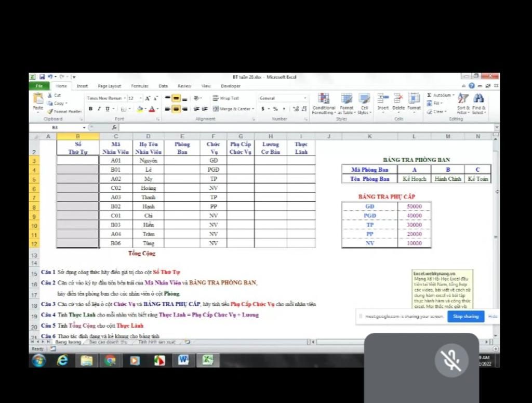Click the Save icon in quick access toolbar
This screenshot has width=532, height=403.
42,77
